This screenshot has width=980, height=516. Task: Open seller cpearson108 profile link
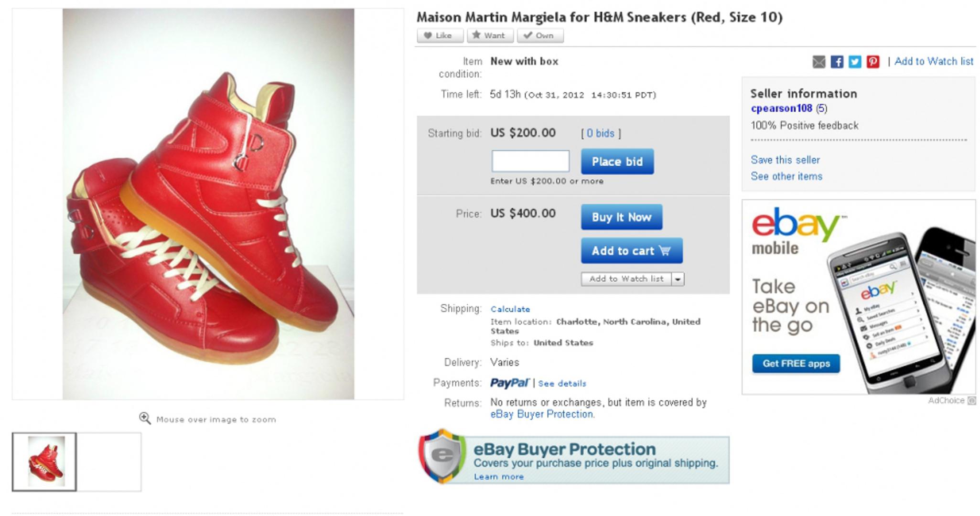click(x=781, y=108)
